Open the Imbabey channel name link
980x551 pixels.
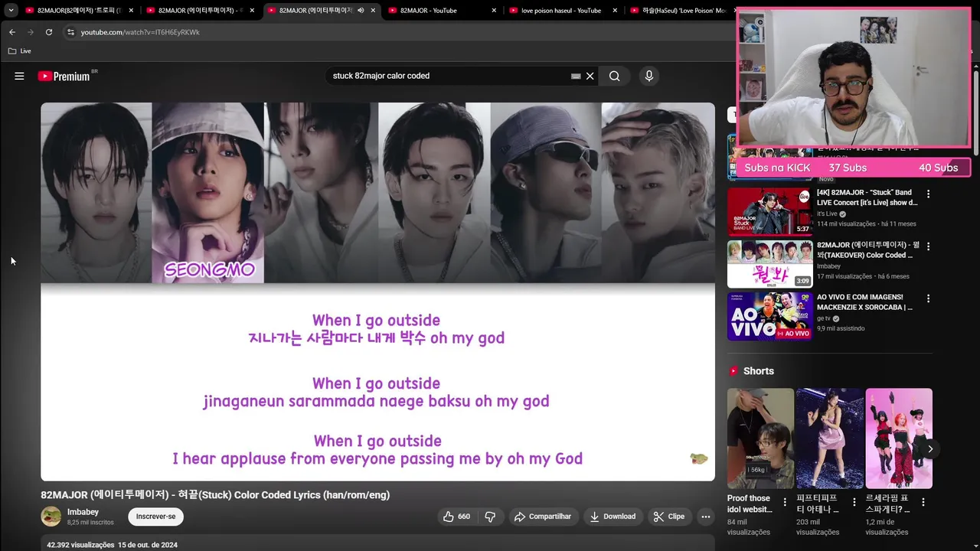point(83,512)
